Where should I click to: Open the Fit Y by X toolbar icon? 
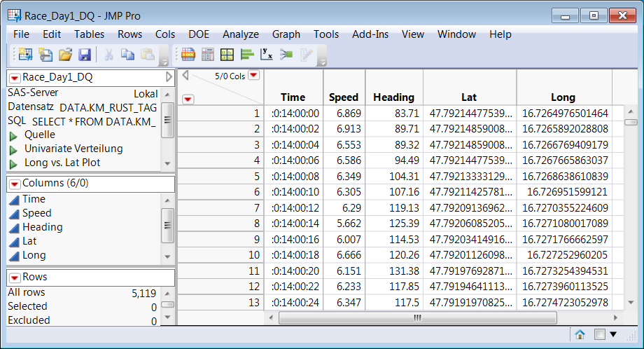tap(267, 54)
